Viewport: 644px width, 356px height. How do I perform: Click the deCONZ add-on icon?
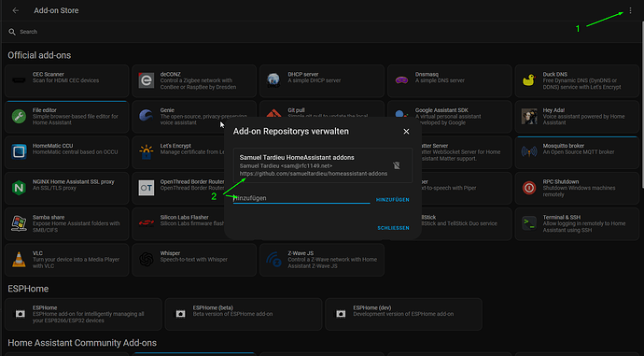point(147,80)
